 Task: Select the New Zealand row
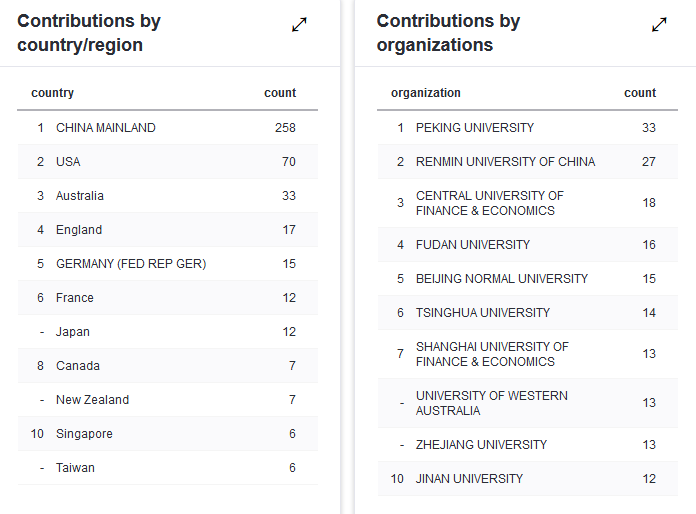(x=92, y=400)
